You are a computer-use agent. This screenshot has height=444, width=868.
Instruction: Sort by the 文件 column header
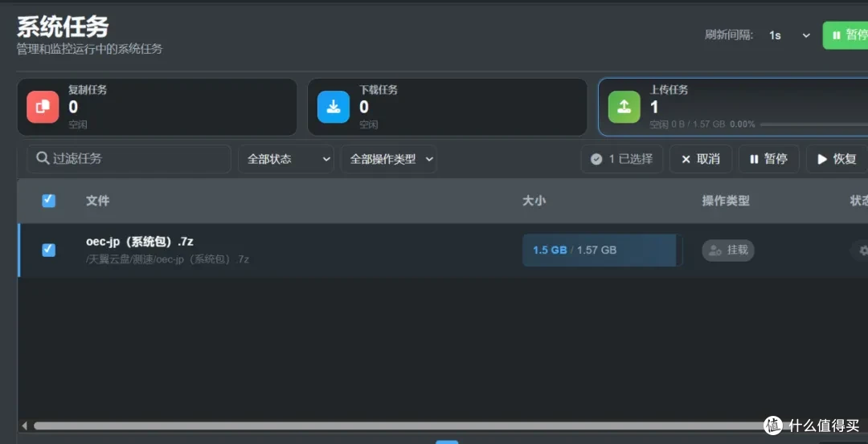97,201
